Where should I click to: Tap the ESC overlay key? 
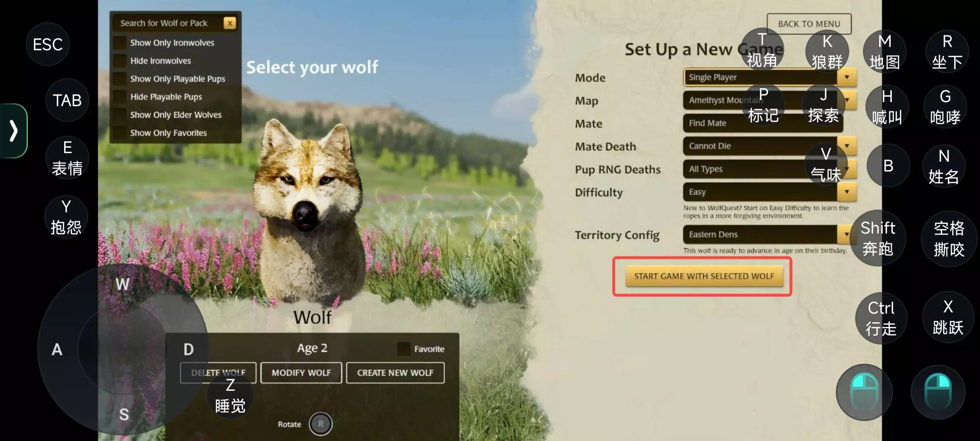[x=48, y=45]
